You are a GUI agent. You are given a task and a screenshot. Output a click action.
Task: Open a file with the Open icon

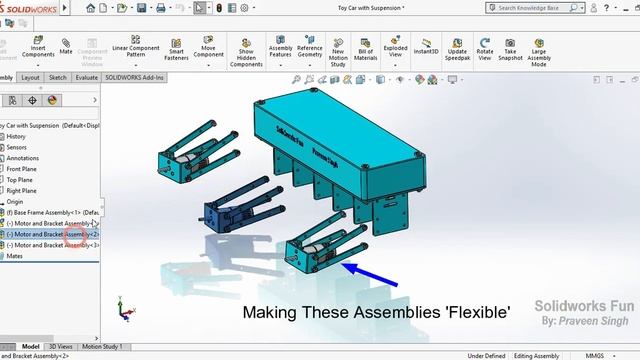122,8
